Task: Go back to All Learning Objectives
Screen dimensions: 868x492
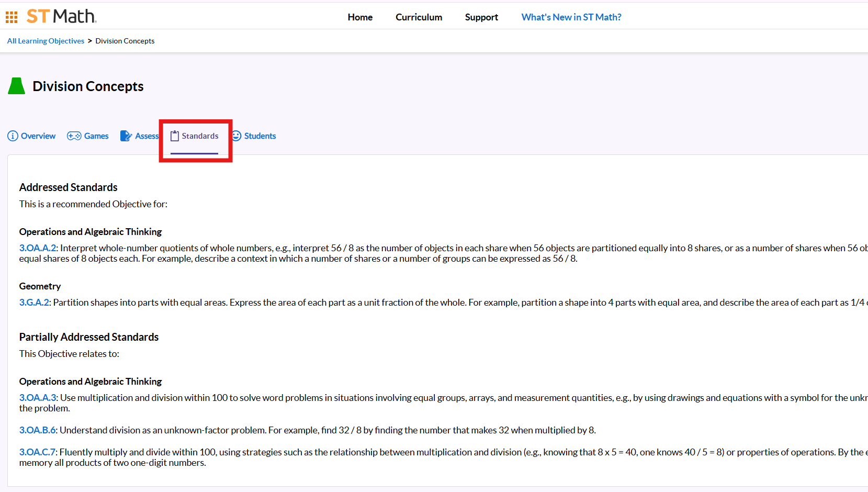Action: coord(46,41)
